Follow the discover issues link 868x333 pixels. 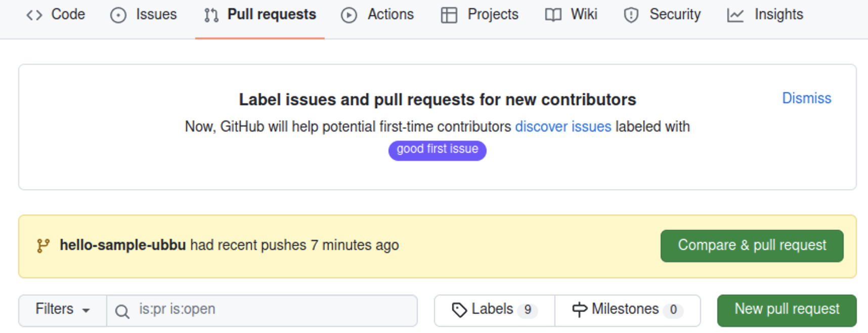(x=563, y=127)
